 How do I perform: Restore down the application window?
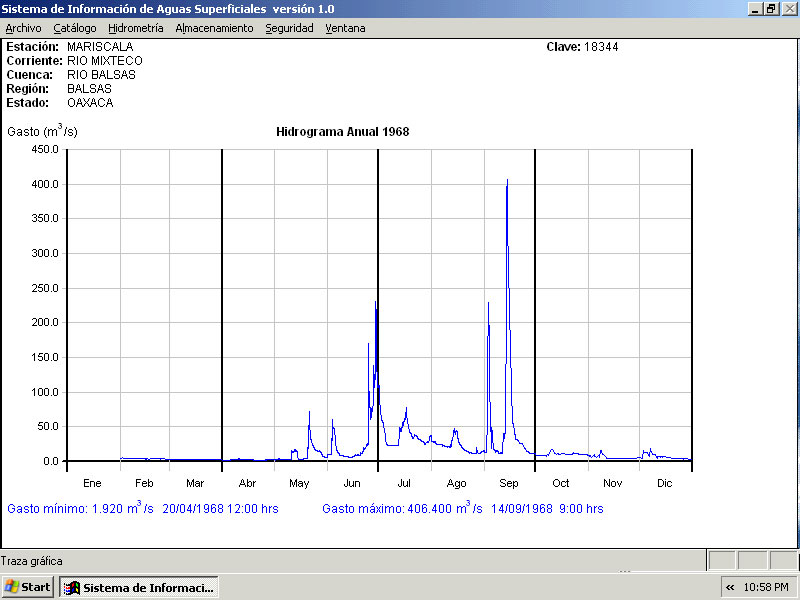click(771, 8)
